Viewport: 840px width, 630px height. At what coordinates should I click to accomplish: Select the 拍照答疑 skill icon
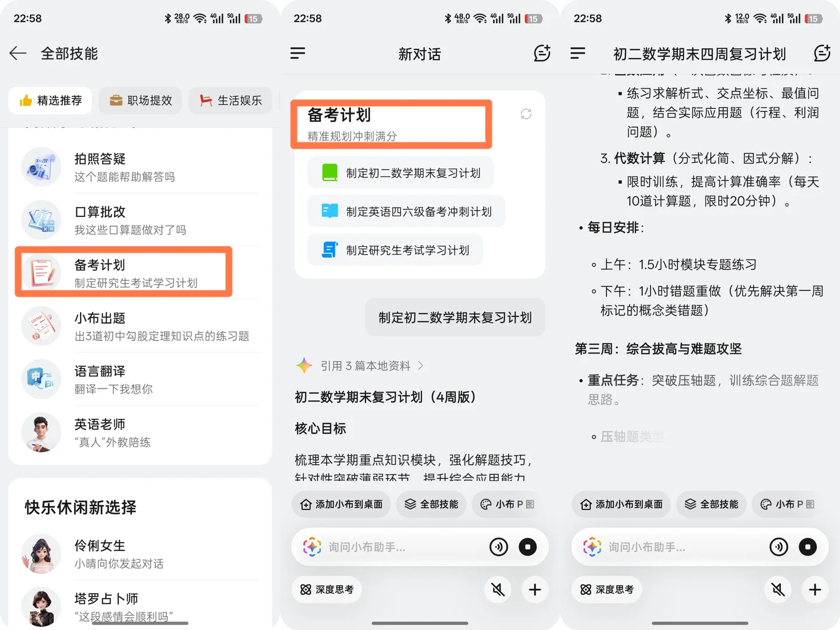click(41, 166)
